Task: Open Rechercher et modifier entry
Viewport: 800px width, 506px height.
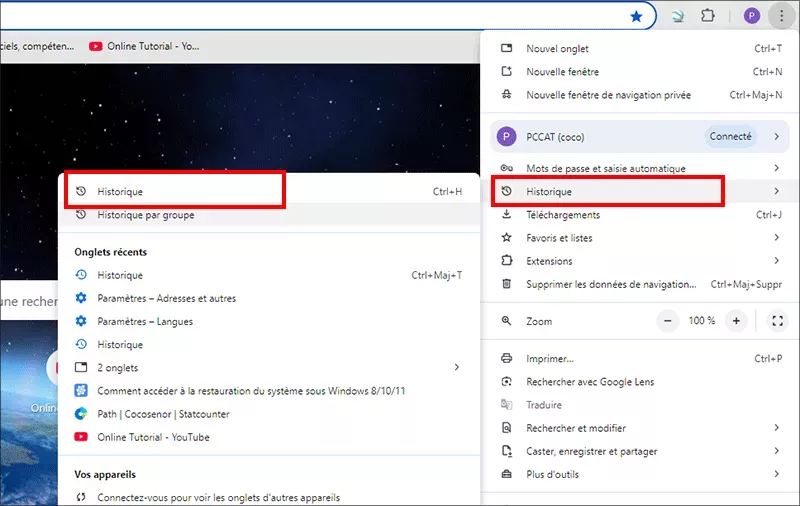Action: tap(640, 428)
